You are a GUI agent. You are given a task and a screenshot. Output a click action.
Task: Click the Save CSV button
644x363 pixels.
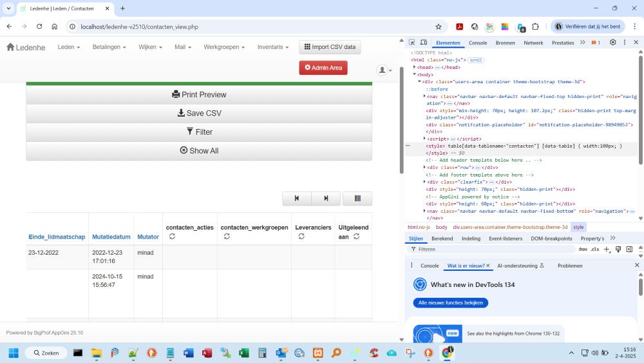click(x=199, y=113)
